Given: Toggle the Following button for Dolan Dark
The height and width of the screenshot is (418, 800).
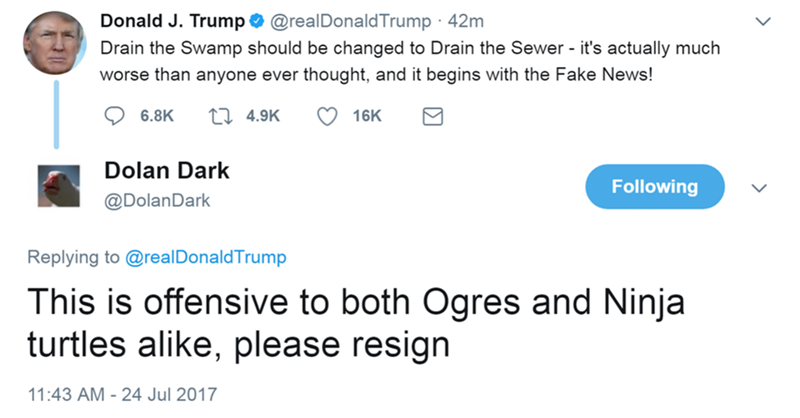Looking at the screenshot, I should (x=656, y=186).
